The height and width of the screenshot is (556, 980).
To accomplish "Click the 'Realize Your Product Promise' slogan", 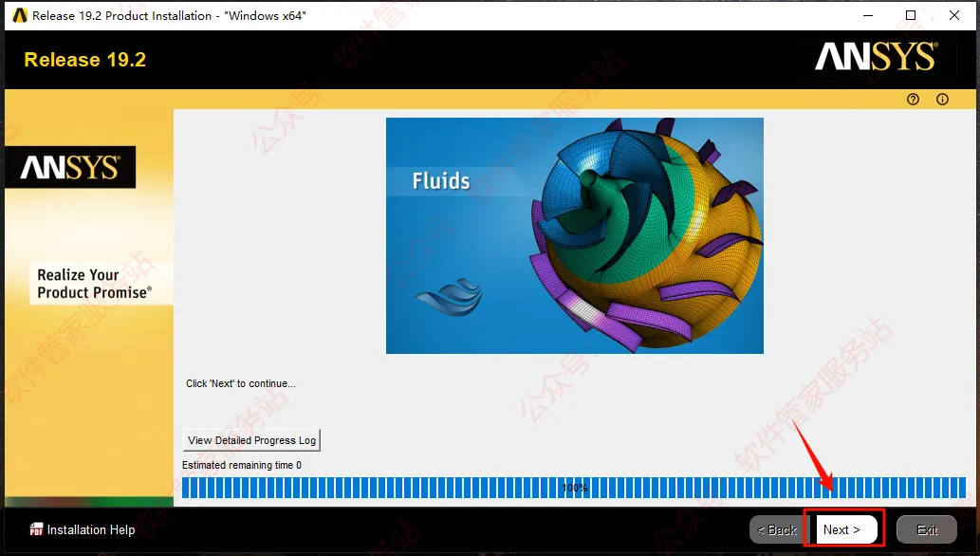I will coord(94,284).
